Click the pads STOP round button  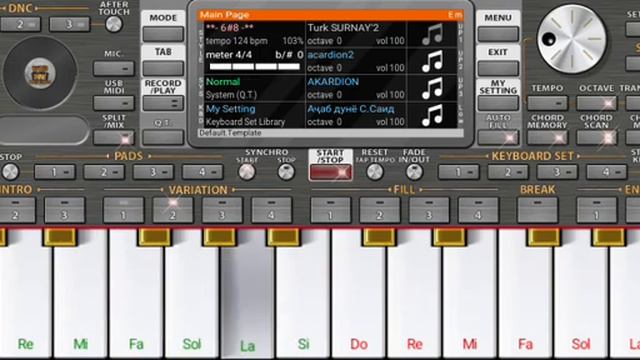tap(10, 172)
